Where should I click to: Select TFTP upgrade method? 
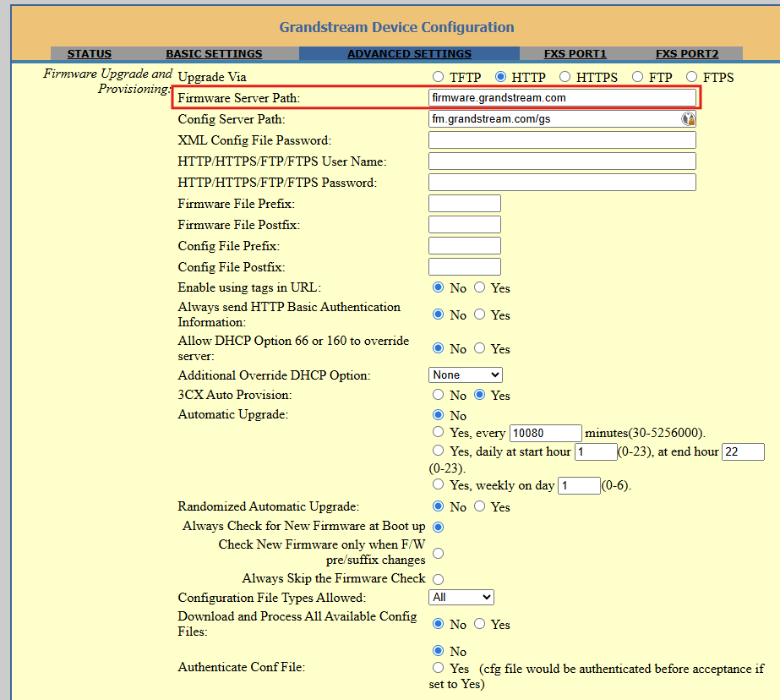pyautogui.click(x=438, y=77)
